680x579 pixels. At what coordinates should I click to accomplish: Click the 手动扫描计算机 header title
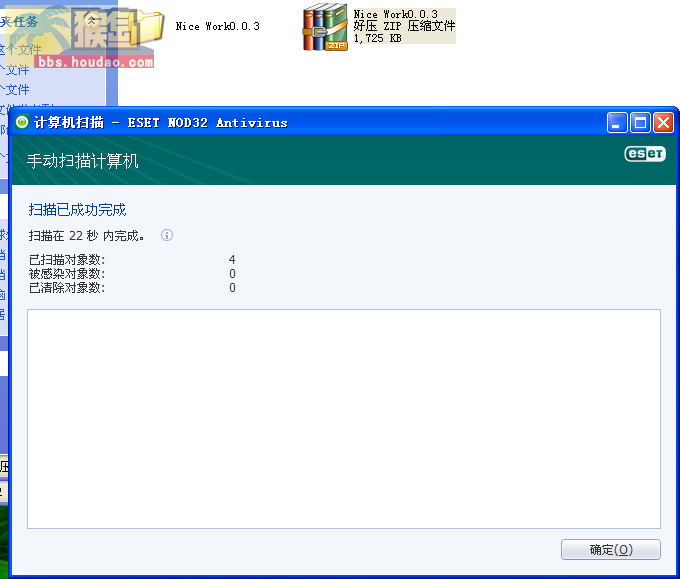point(82,161)
